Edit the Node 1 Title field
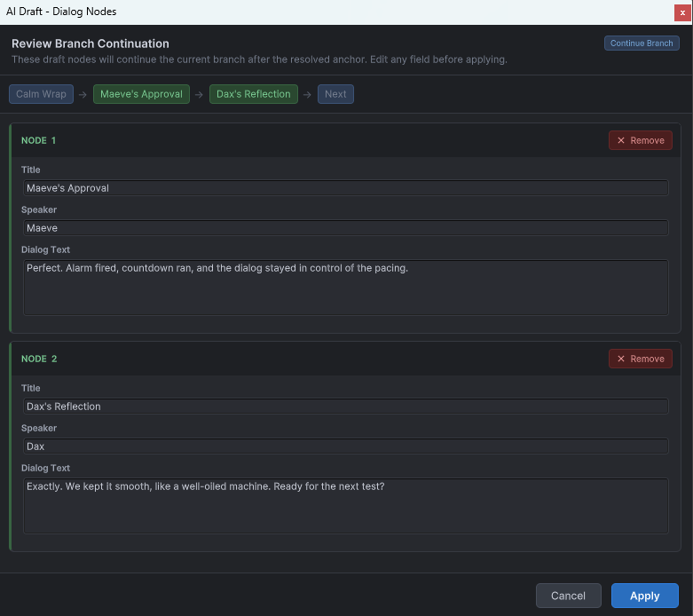This screenshot has width=693, height=616. click(346, 188)
